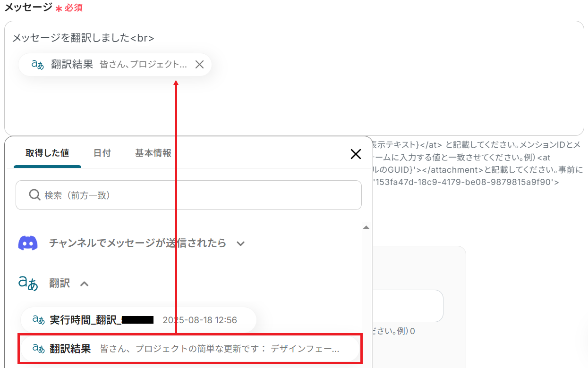Select the 取得した値 tab
Image resolution: width=588 pixels, height=368 pixels.
[47, 153]
